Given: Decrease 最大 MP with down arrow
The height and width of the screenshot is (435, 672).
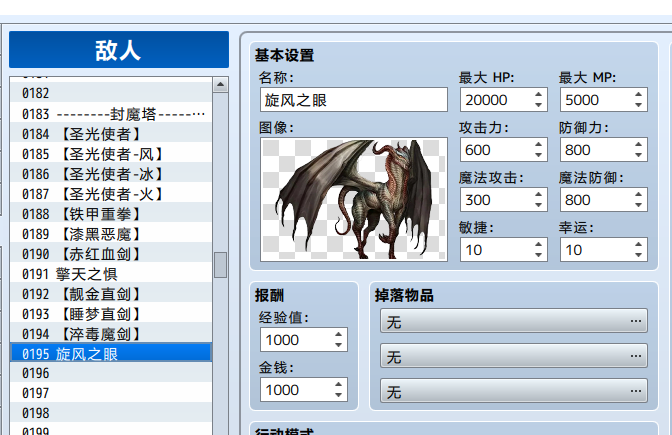Looking at the screenshot, I should coord(639,105).
